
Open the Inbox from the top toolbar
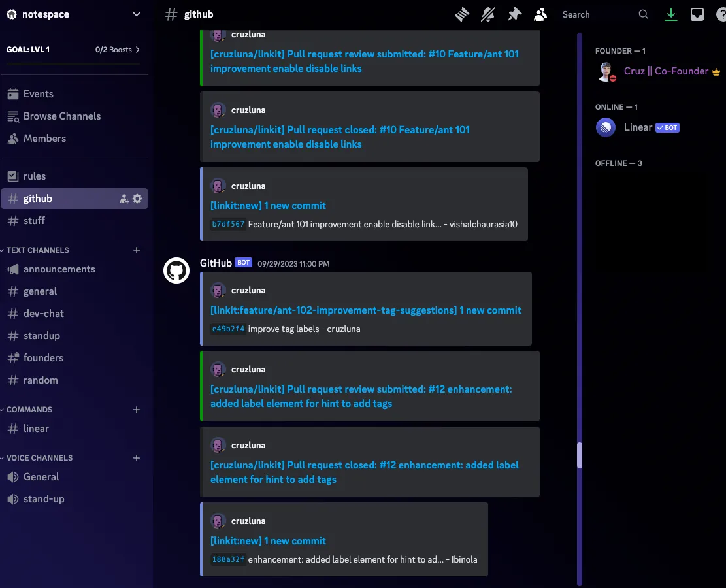(x=697, y=14)
